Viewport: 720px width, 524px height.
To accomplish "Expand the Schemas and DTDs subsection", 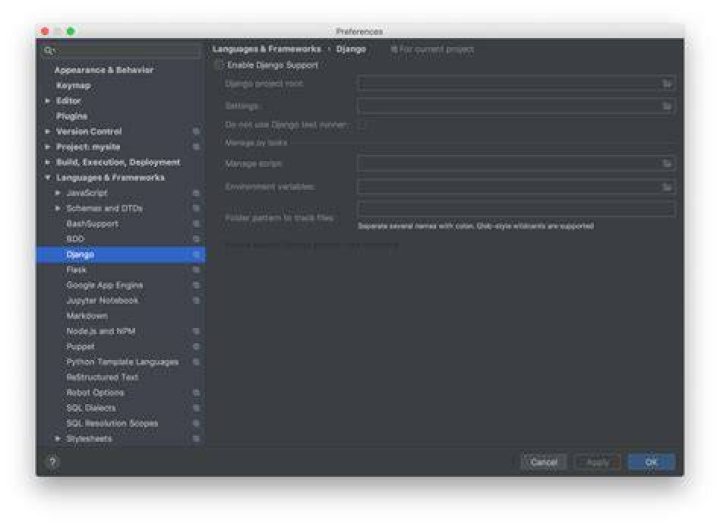I will click(58, 208).
